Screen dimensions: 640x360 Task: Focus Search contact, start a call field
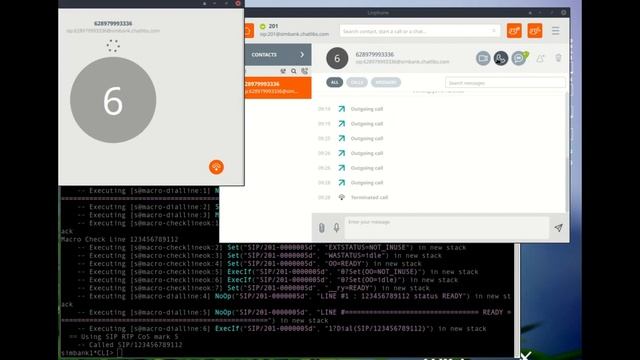point(420,31)
